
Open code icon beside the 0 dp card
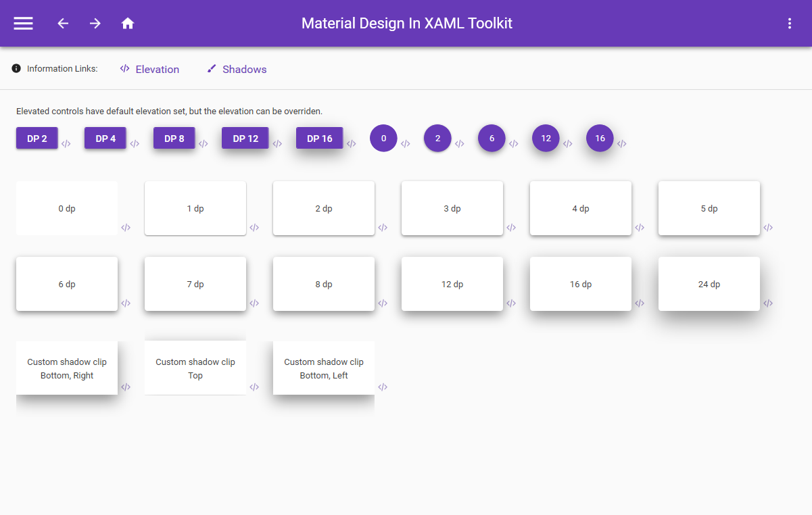tap(126, 228)
